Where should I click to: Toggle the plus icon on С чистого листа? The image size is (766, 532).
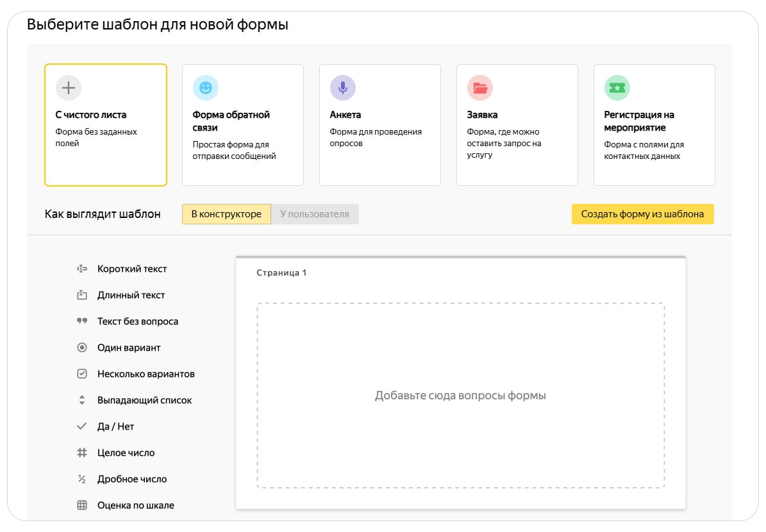67,87
